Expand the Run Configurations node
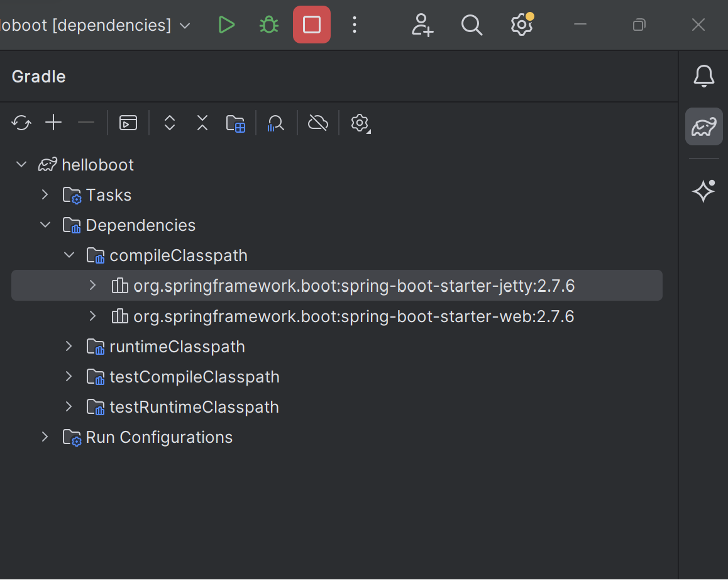Screen dimensions: 728x580 [x=45, y=437]
